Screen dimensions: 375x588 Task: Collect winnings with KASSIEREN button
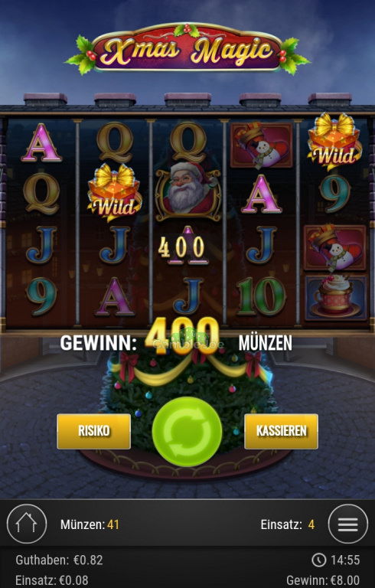(x=282, y=431)
